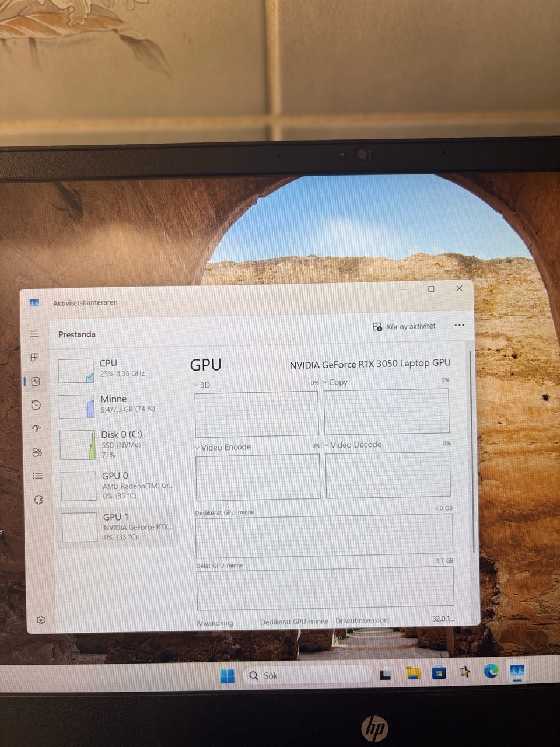Click the Minne mini graph thumbnail
Image resolution: width=560 pixels, height=747 pixels.
point(76,406)
